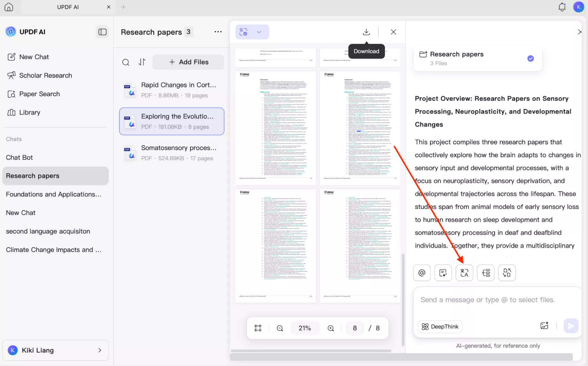Toggle the DeepThink mode

point(440,327)
